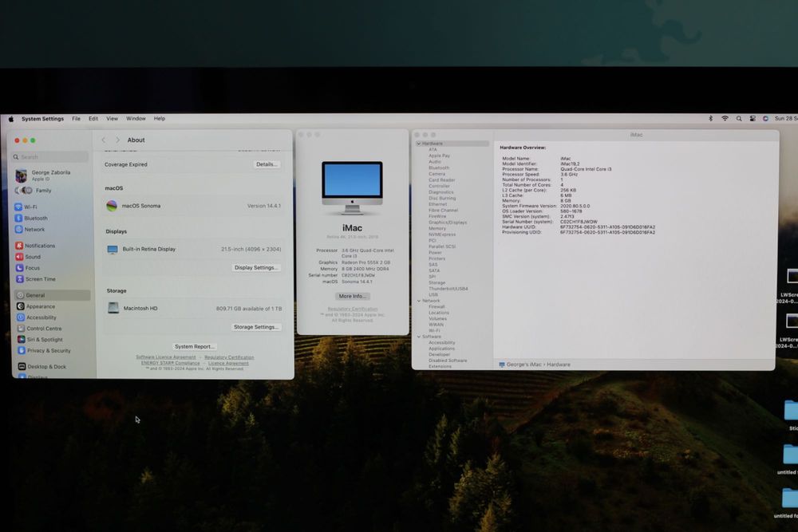Click the settings Search field
The width and height of the screenshot is (798, 532).
click(49, 156)
